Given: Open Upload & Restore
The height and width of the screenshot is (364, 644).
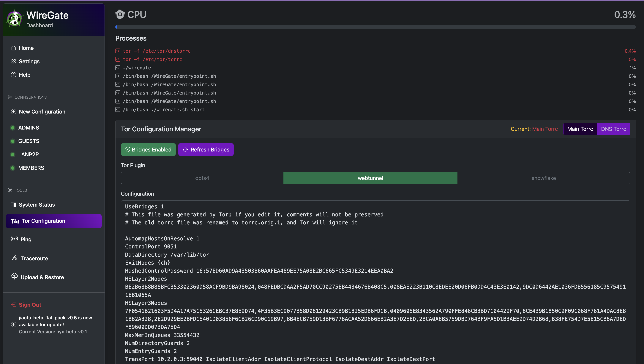Looking at the screenshot, I should tap(53, 277).
